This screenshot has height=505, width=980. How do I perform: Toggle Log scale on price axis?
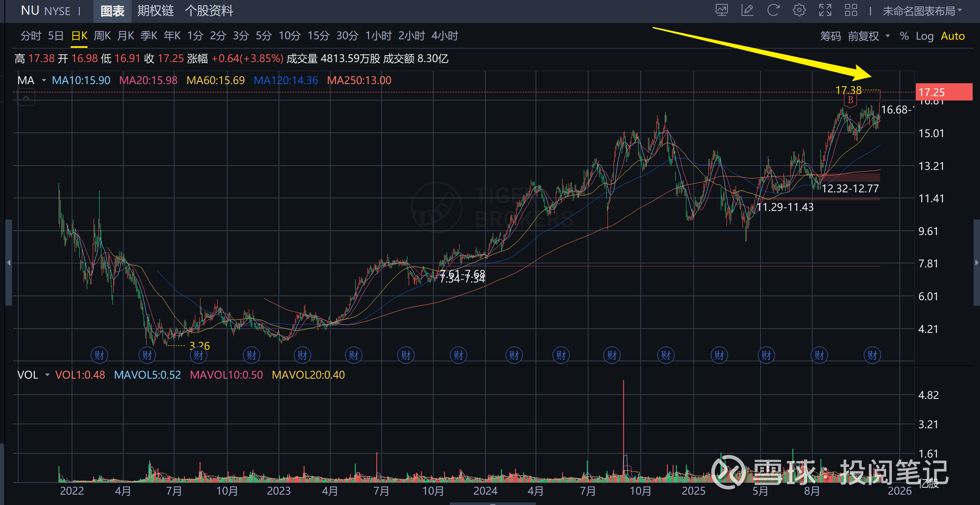924,36
